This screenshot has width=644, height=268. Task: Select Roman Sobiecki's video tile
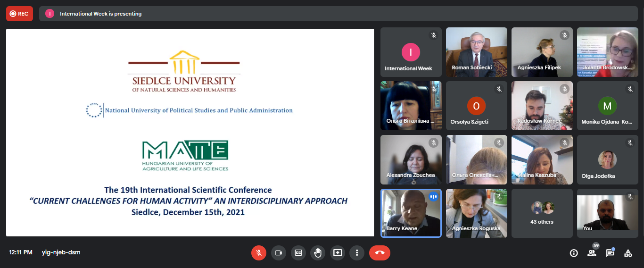coord(477,52)
